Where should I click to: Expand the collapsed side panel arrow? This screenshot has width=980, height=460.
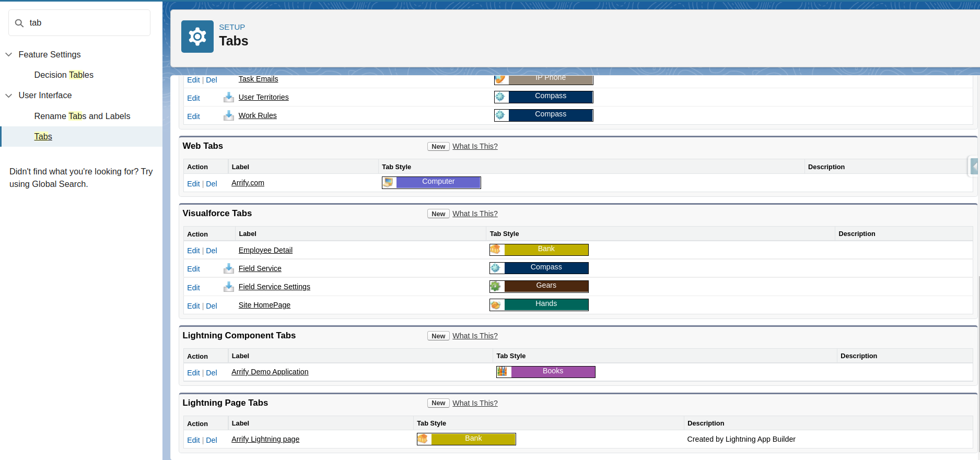click(x=974, y=167)
